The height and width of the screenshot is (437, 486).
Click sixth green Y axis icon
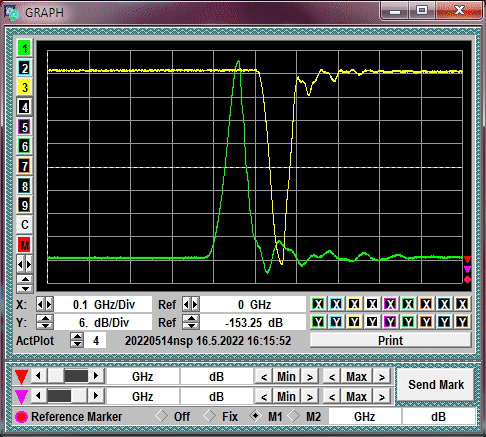coord(408,322)
